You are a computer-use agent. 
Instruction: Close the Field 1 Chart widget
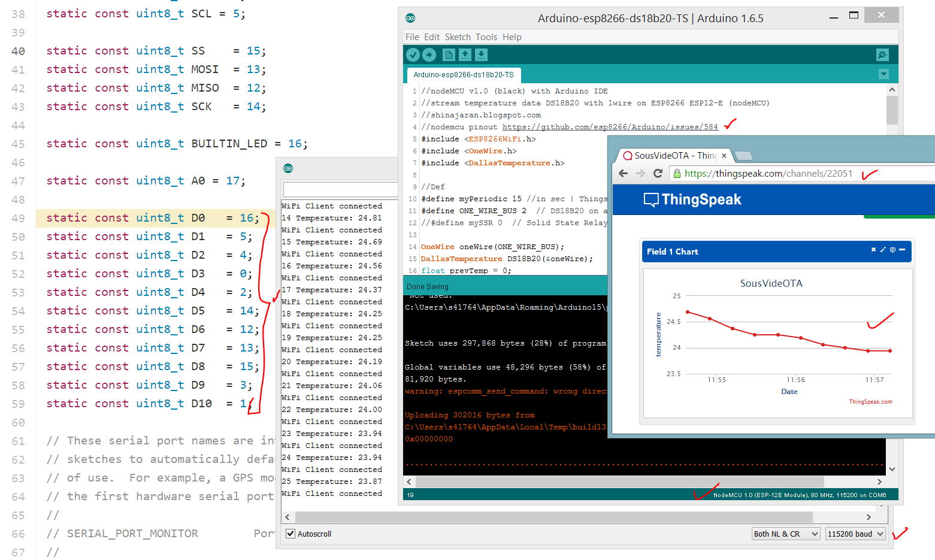pos(873,250)
